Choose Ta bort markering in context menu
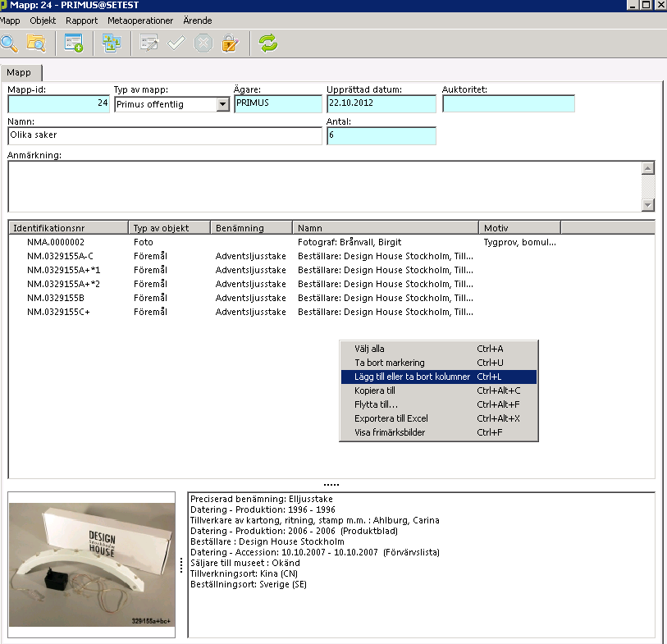Viewport: 667px width, 644px height. (439, 363)
